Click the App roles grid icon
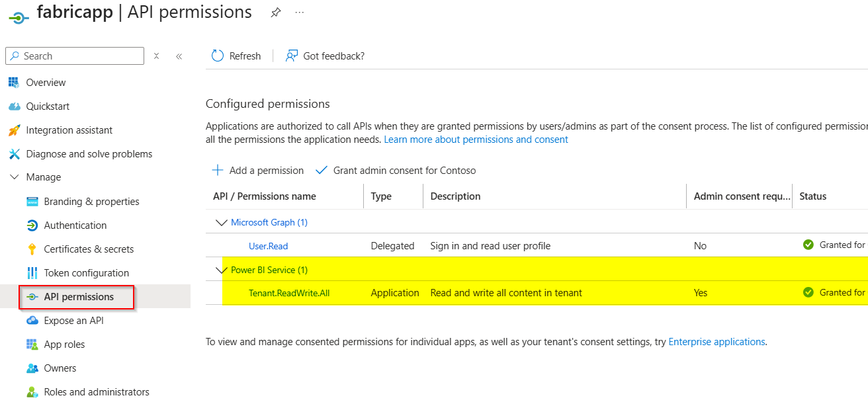 32,345
